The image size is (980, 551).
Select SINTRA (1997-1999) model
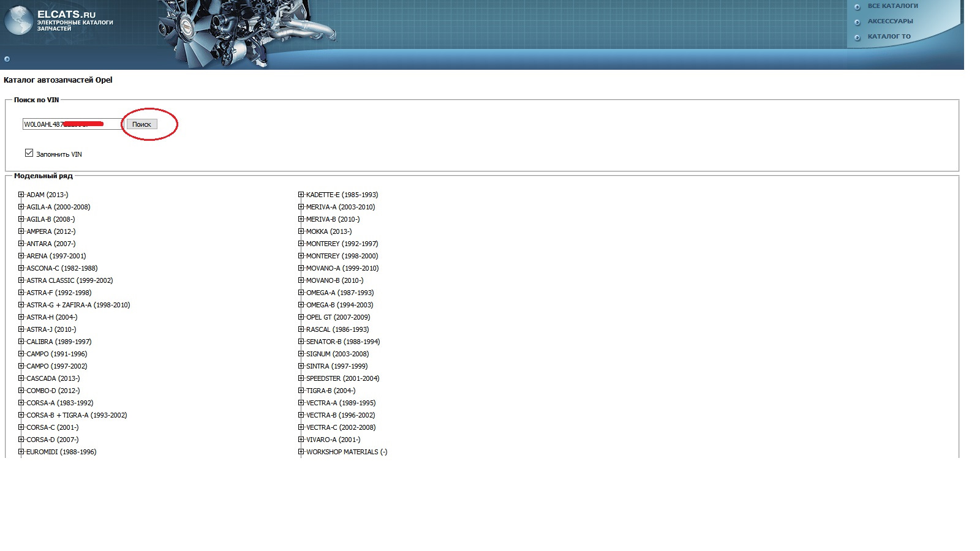point(337,366)
